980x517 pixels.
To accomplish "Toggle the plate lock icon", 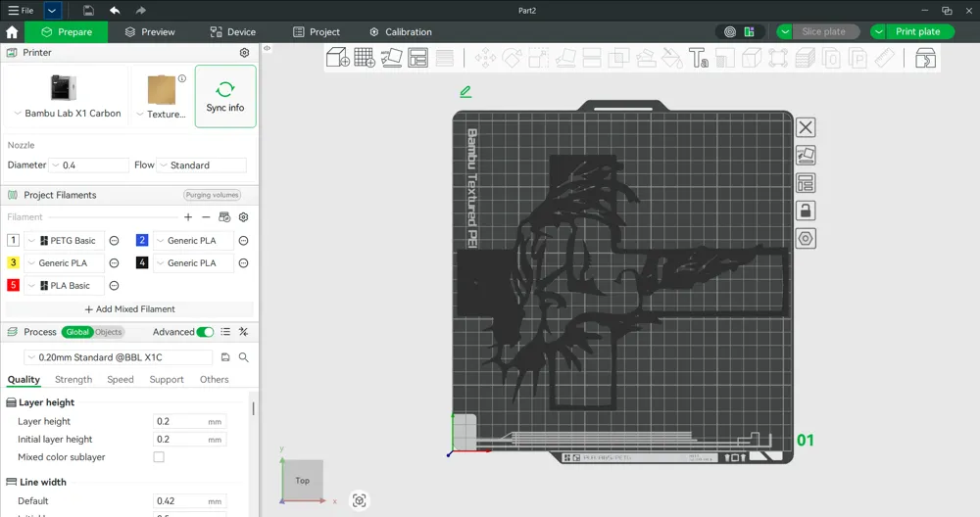I will pyautogui.click(x=806, y=211).
